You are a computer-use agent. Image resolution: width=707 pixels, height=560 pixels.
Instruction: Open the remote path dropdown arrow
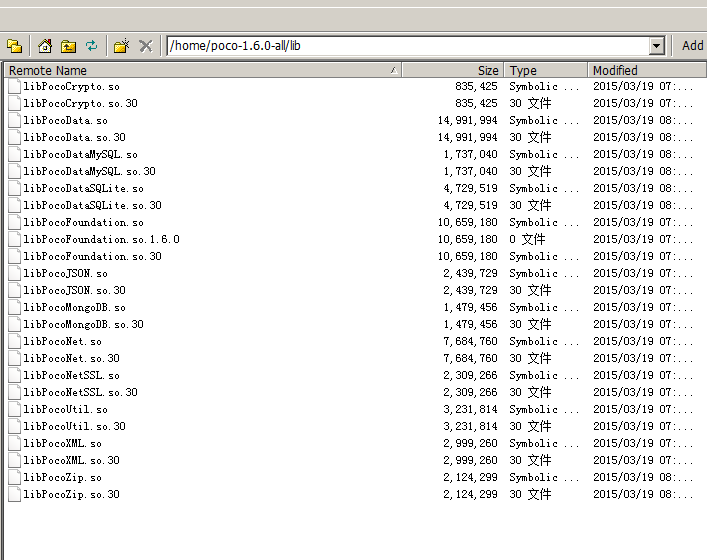656,46
